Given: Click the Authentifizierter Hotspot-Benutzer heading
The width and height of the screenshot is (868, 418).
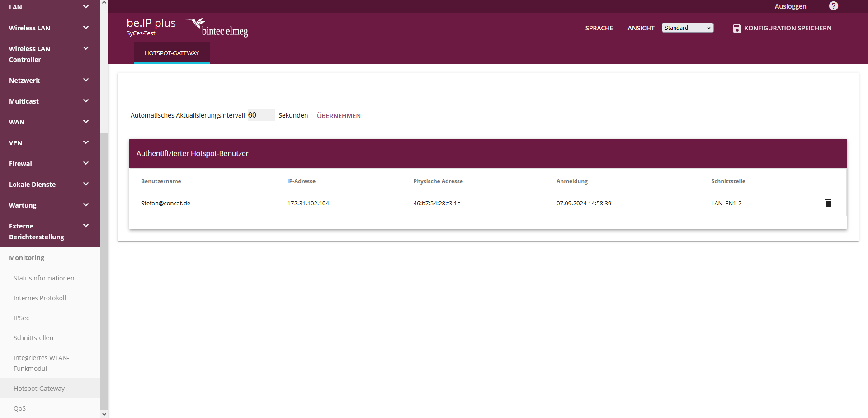Looking at the screenshot, I should [x=193, y=153].
